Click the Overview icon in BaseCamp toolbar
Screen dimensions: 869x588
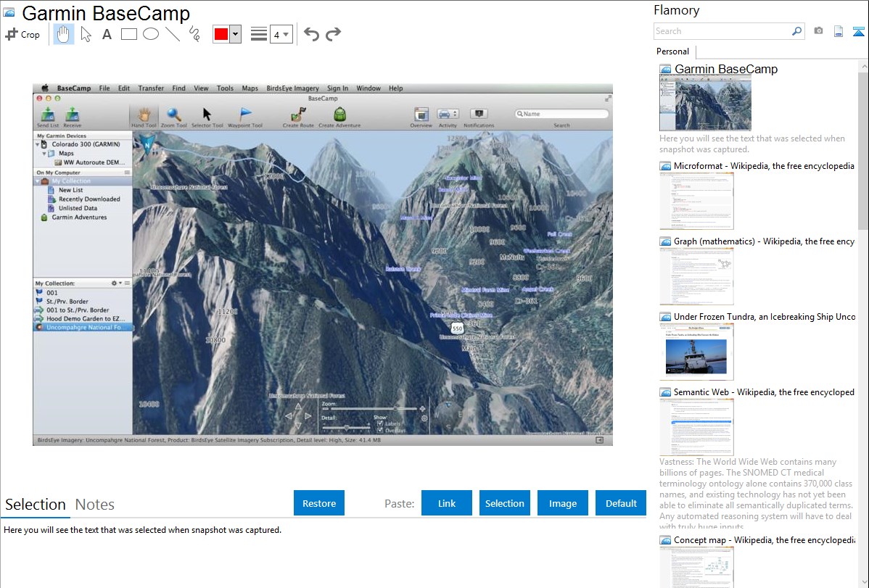(421, 114)
